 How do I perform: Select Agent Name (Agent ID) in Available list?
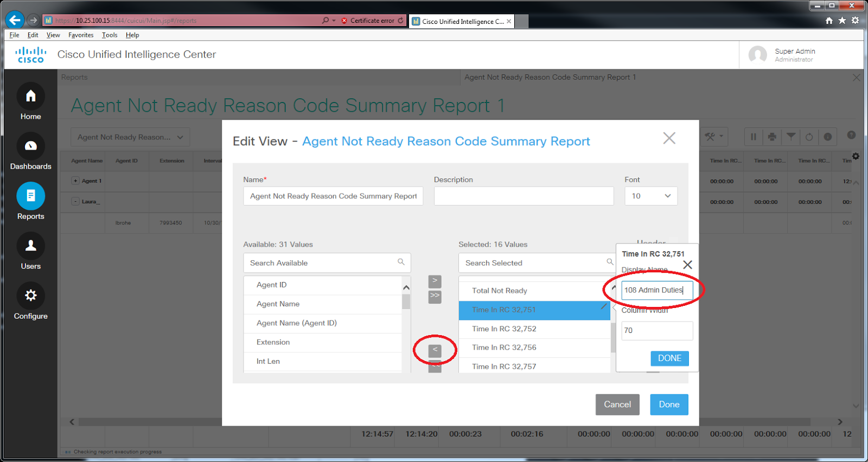[323, 323]
